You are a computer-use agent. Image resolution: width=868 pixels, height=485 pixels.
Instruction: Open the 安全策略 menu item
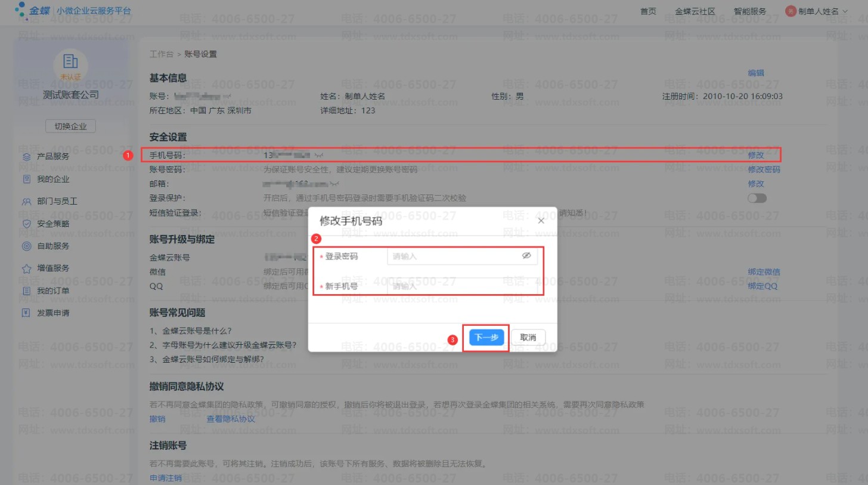[x=53, y=224]
